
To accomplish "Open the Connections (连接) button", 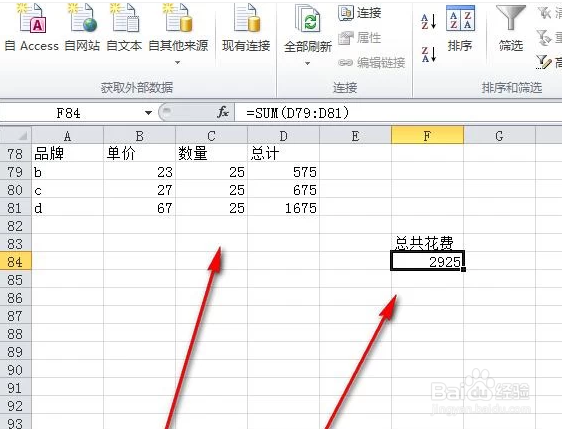I will point(360,13).
